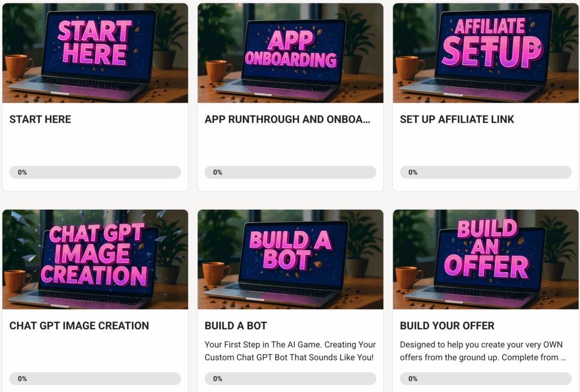Click the APP RUNTHROUGH AND ONBOA... title
580x392 pixels.
pos(287,120)
